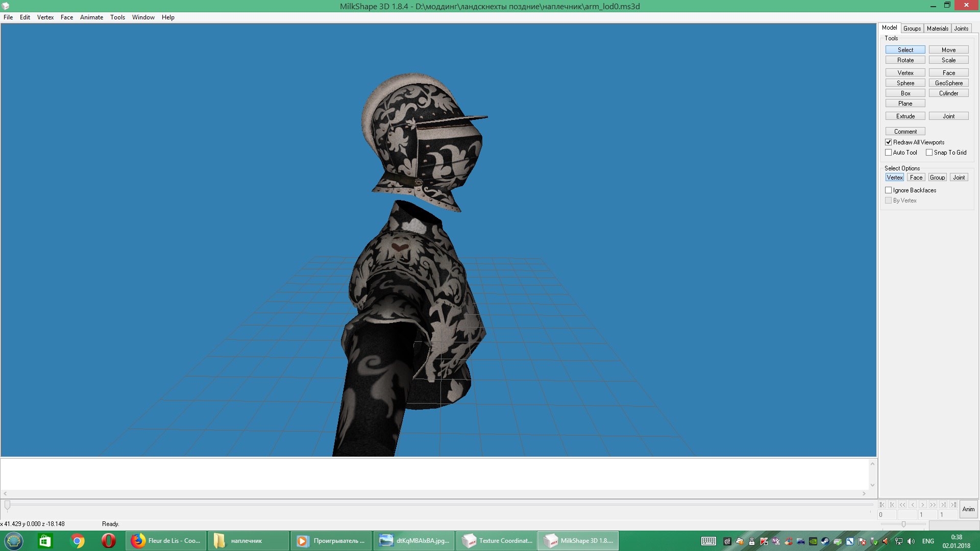Open the on-screen keyboard tray icon
Viewport: 980px width, 551px height.
point(708,541)
